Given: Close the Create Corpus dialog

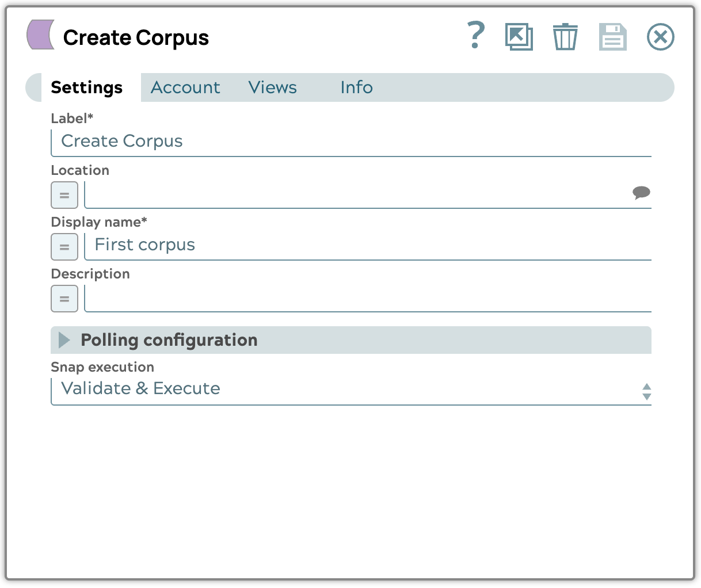Looking at the screenshot, I should click(x=660, y=37).
